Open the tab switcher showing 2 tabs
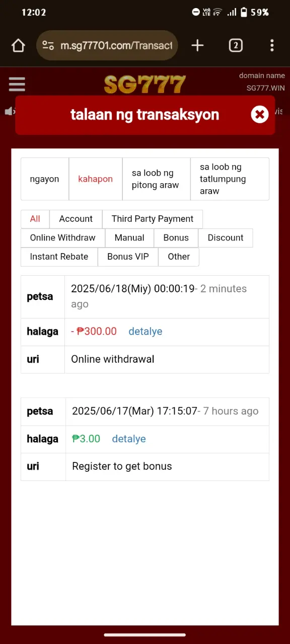290x644 pixels. [236, 46]
